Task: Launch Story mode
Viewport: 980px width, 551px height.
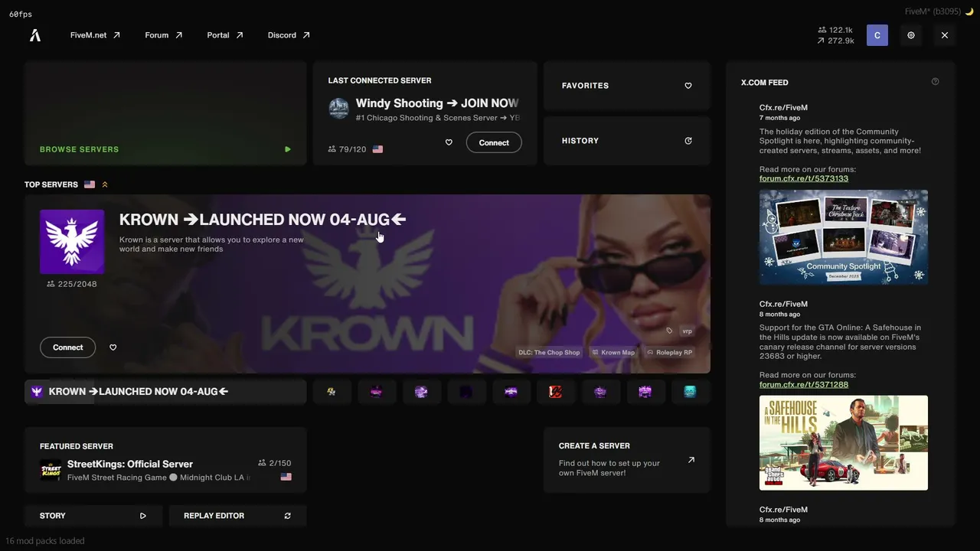Action: tap(93, 516)
